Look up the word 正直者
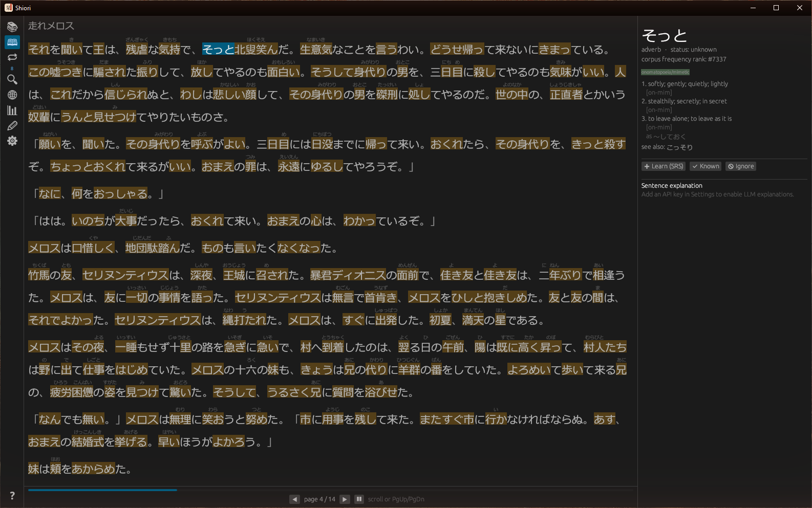812x508 pixels. tap(566, 95)
